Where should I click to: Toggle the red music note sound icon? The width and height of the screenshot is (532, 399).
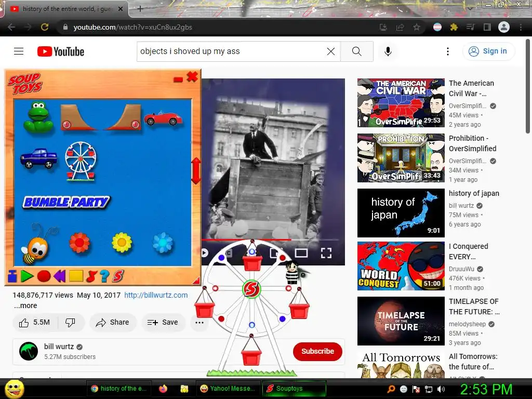91,276
